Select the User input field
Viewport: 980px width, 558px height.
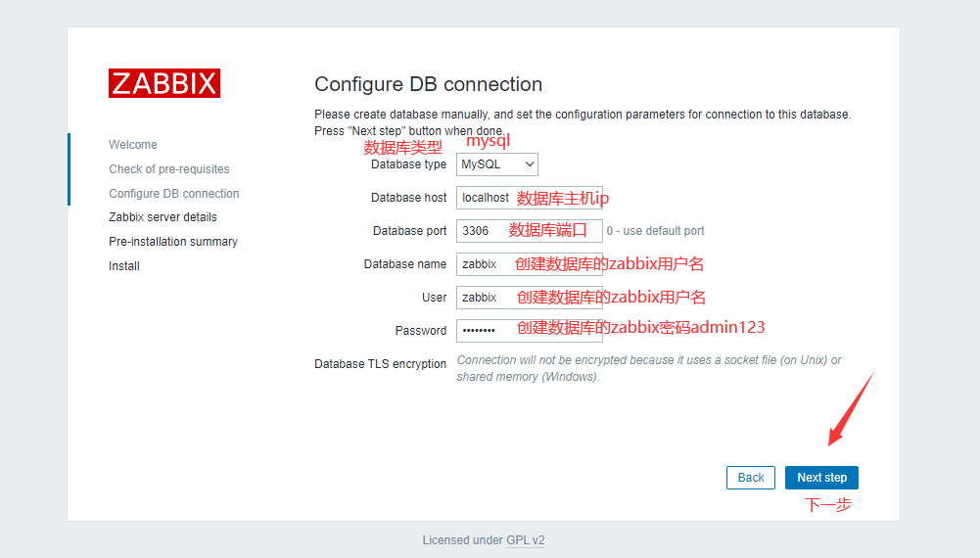[530, 298]
